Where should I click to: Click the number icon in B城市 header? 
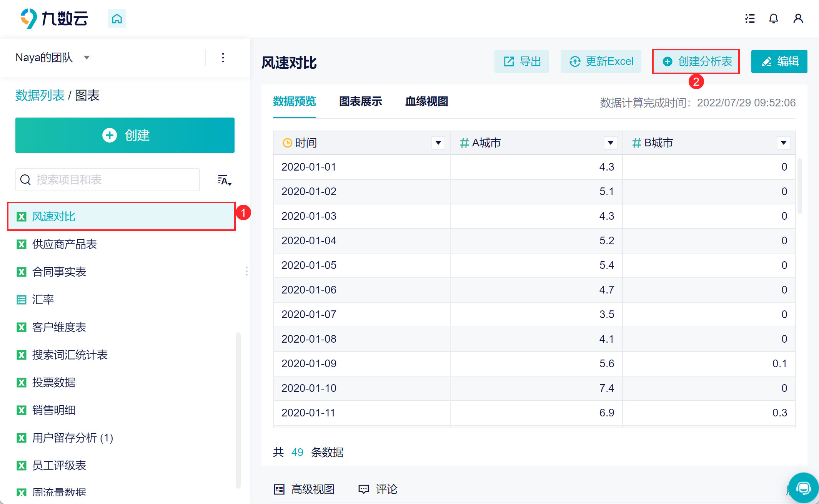coord(637,143)
